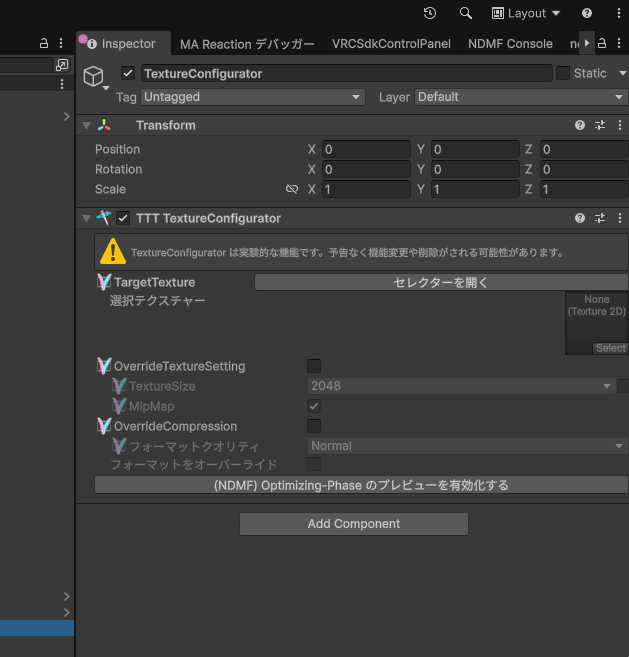Open the top-right editor kebab menu
The height and width of the screenshot is (657, 629).
coord(619,13)
